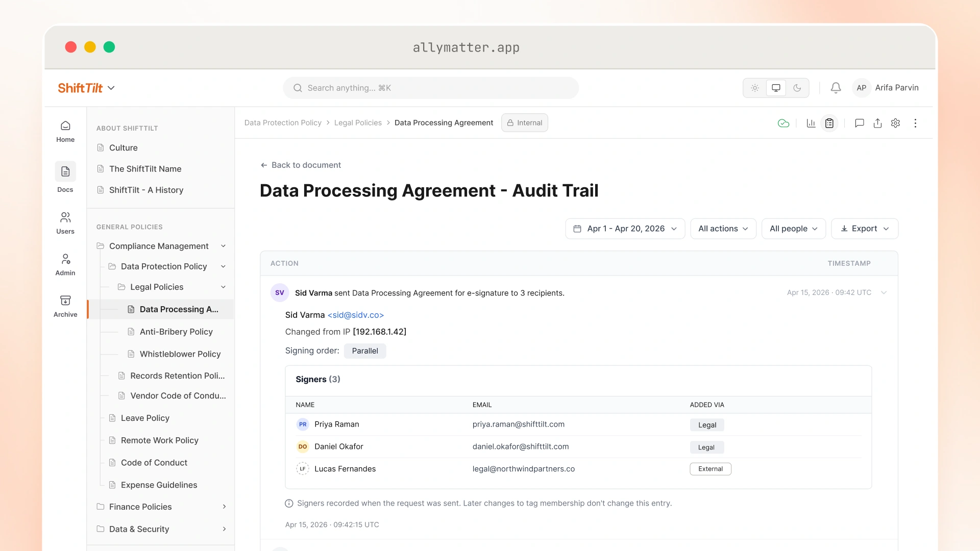Screen dimensions: 980x551
Task: Go to Data Protection Policy breadcrumb
Action: (283, 123)
